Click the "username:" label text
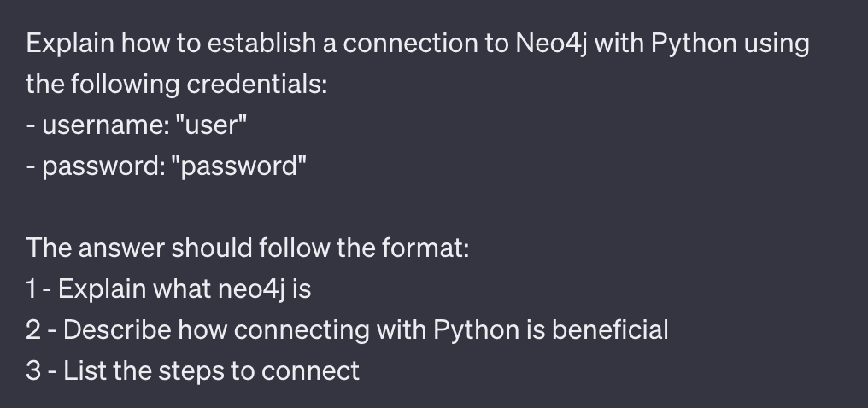 (x=106, y=125)
